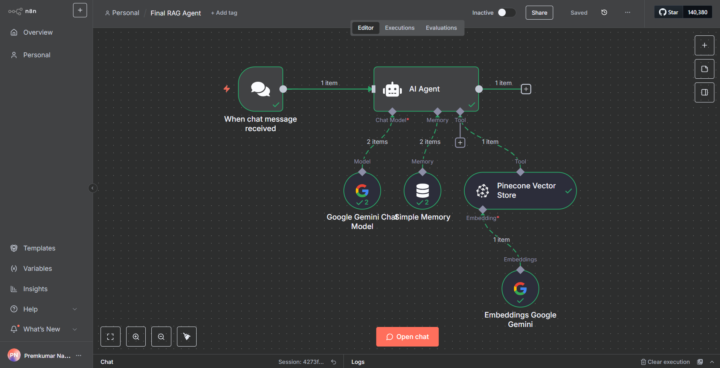Image resolution: width=720 pixels, height=368 pixels.
Task: Click Clear execution in logs bar
Action: (x=665, y=362)
